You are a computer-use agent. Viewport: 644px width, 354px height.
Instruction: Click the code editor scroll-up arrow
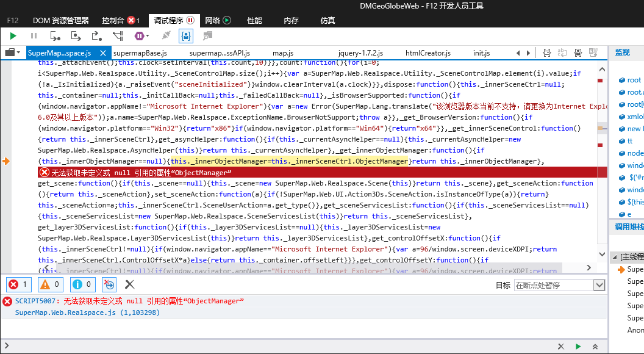coord(602,69)
